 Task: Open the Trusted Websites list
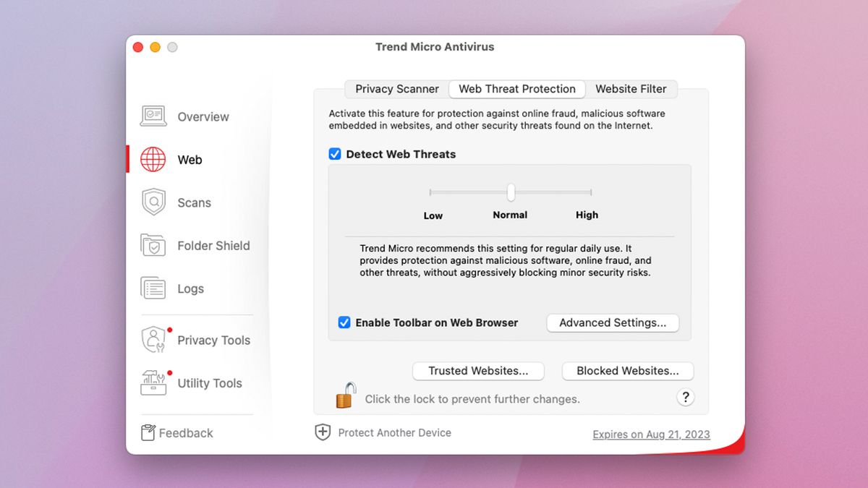[478, 371]
